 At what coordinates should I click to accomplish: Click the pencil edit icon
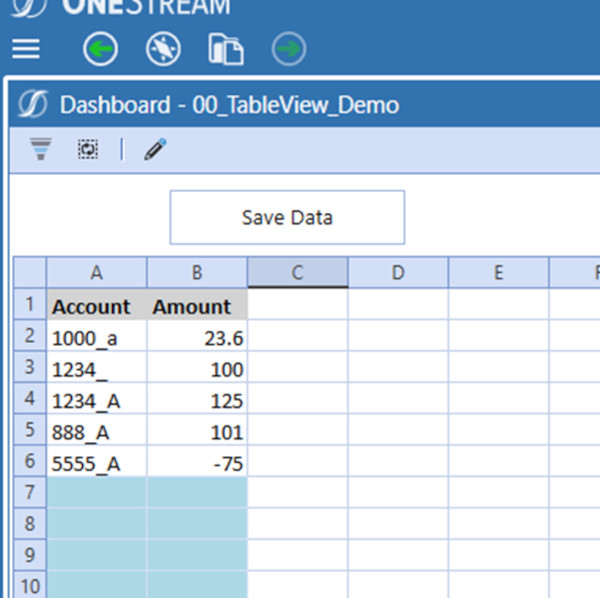tap(154, 150)
